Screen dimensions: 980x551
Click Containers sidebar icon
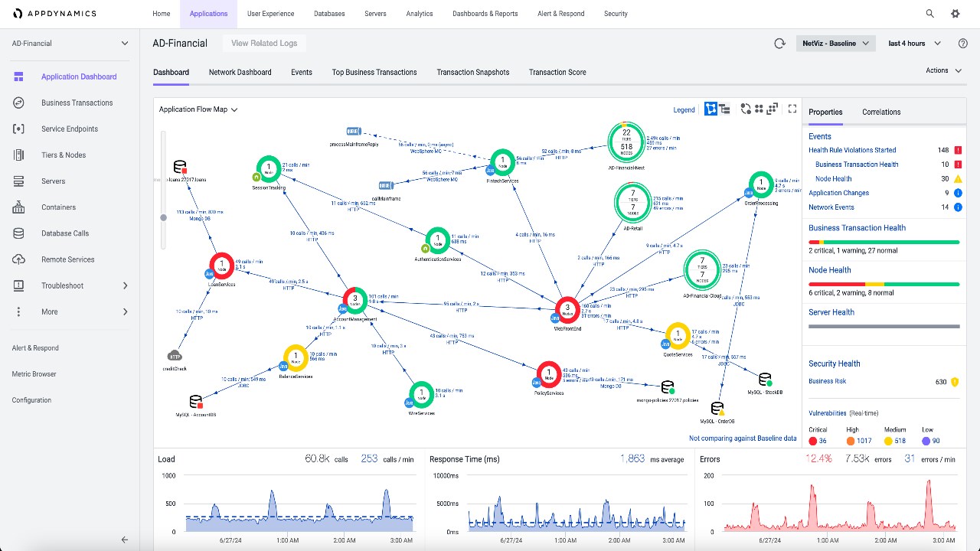pos(19,207)
